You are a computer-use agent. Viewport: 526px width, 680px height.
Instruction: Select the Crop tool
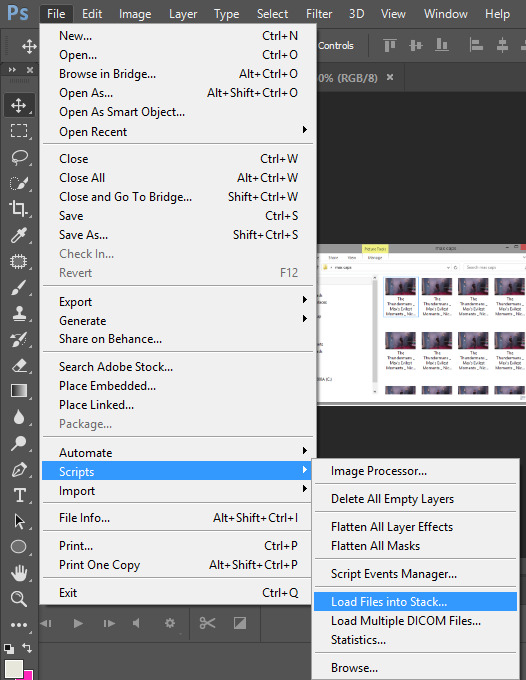19,209
